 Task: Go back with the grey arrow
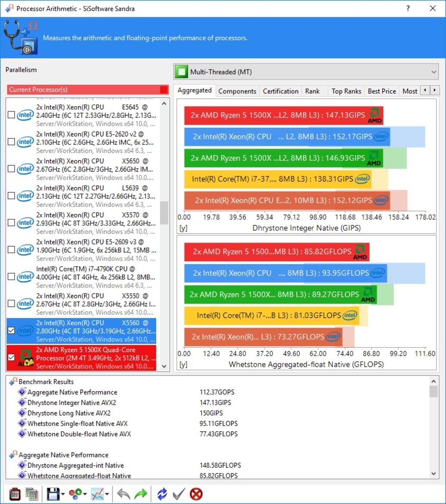point(123,494)
